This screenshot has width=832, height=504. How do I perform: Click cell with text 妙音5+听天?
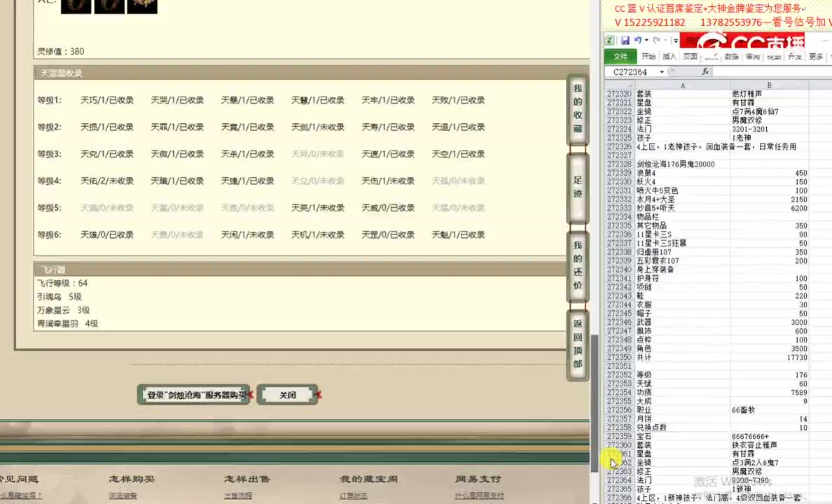pyautogui.click(x=682, y=208)
